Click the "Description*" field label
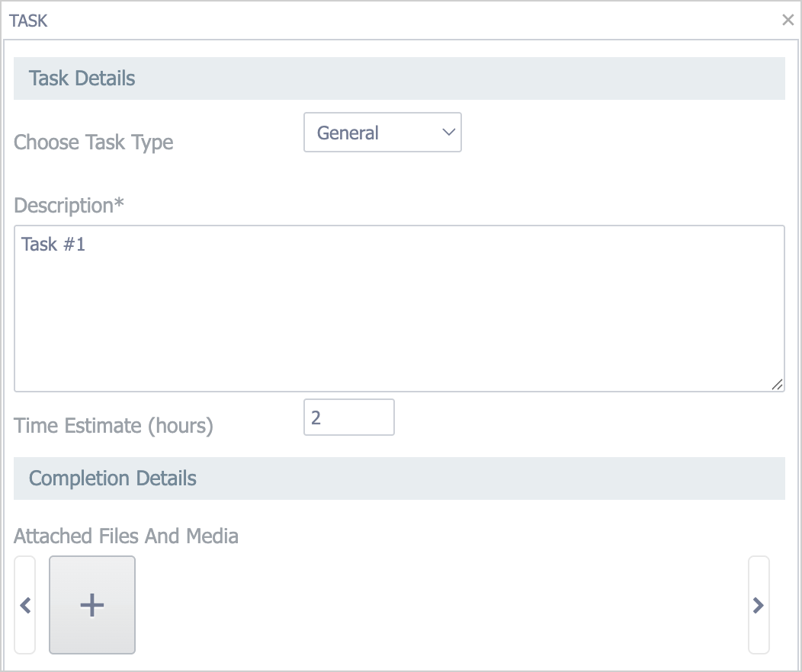 [69, 206]
